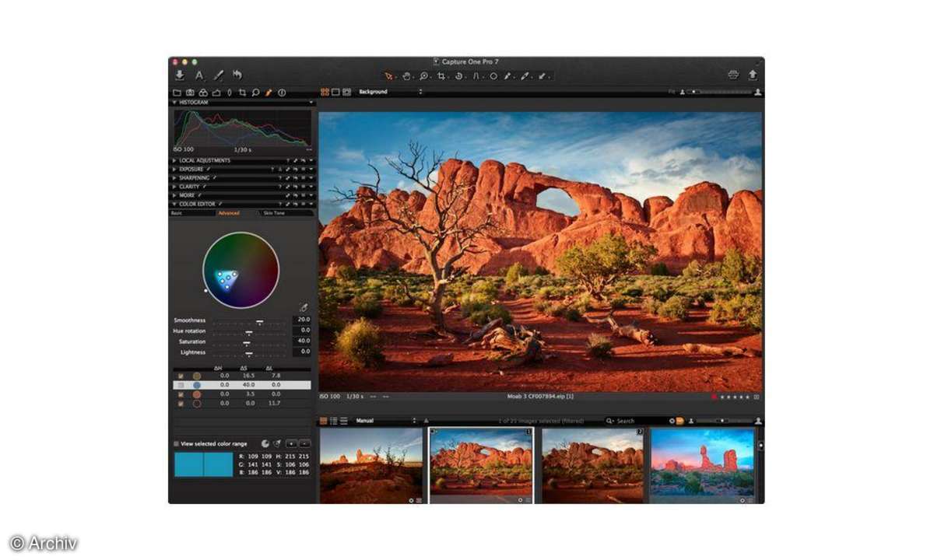The image size is (934, 560).
Task: Click the brush icon in the top-left toolbar
Action: pyautogui.click(x=219, y=75)
